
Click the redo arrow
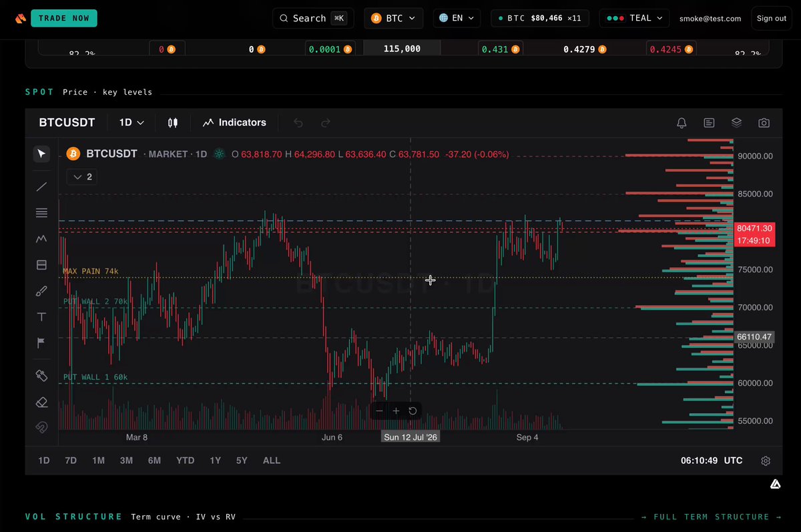tap(326, 123)
